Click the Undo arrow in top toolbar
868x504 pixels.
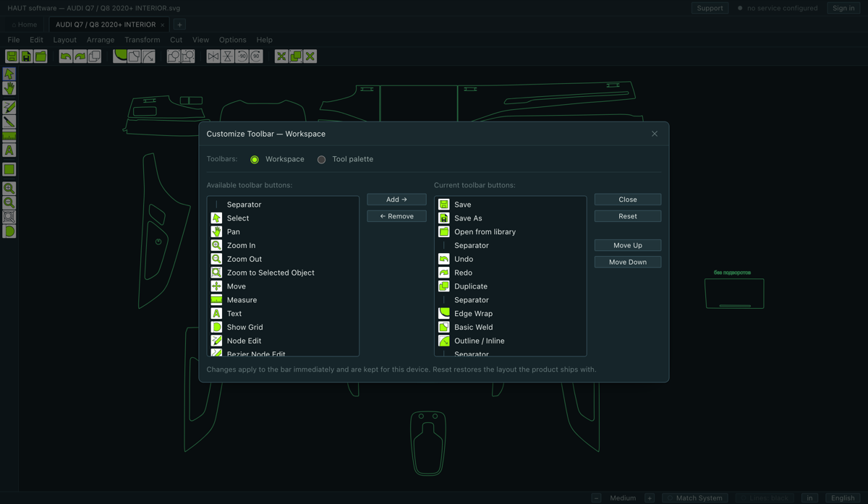(x=66, y=56)
